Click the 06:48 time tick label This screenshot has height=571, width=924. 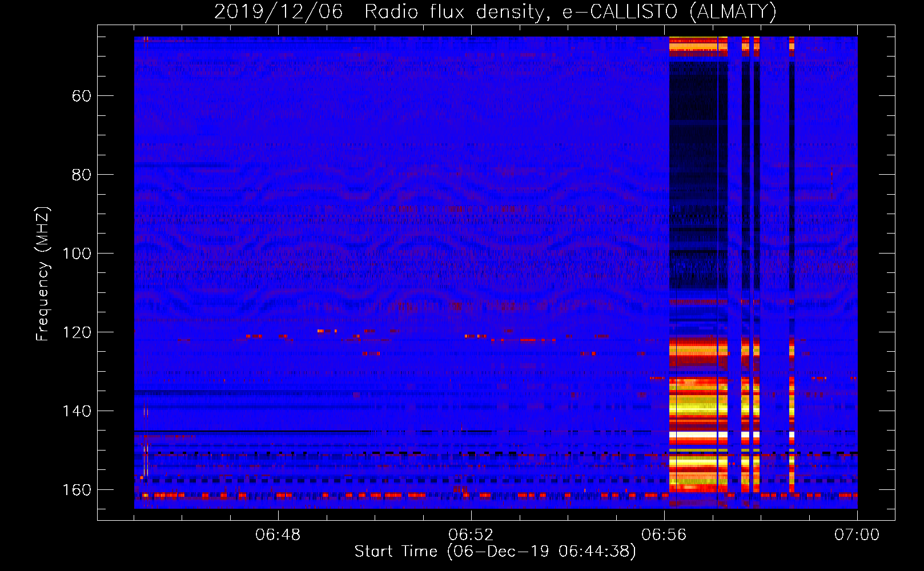click(x=278, y=535)
